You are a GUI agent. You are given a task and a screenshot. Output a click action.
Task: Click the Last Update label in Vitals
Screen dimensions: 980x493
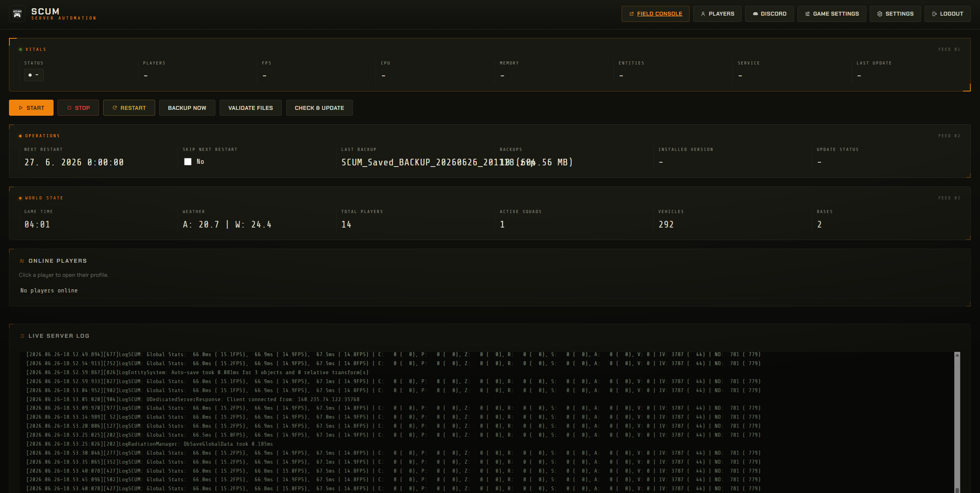tap(874, 63)
